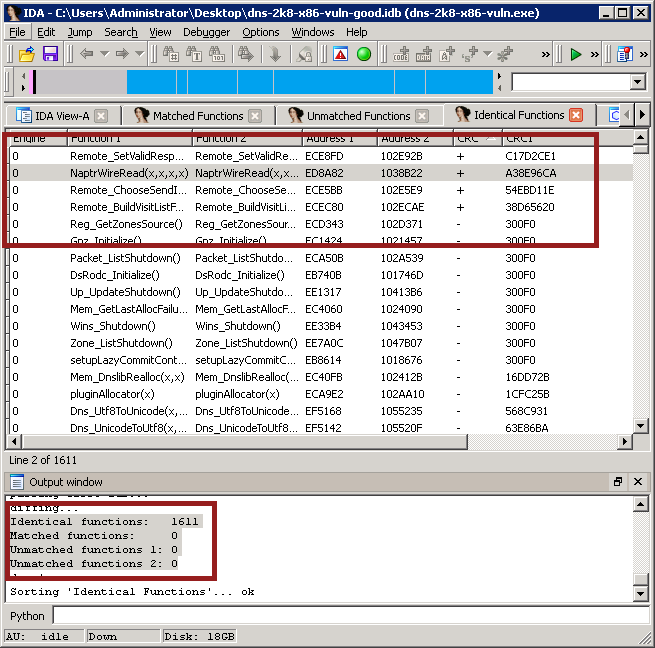The width and height of the screenshot is (655, 648).
Task: Open the Jump menu
Action: (x=80, y=32)
